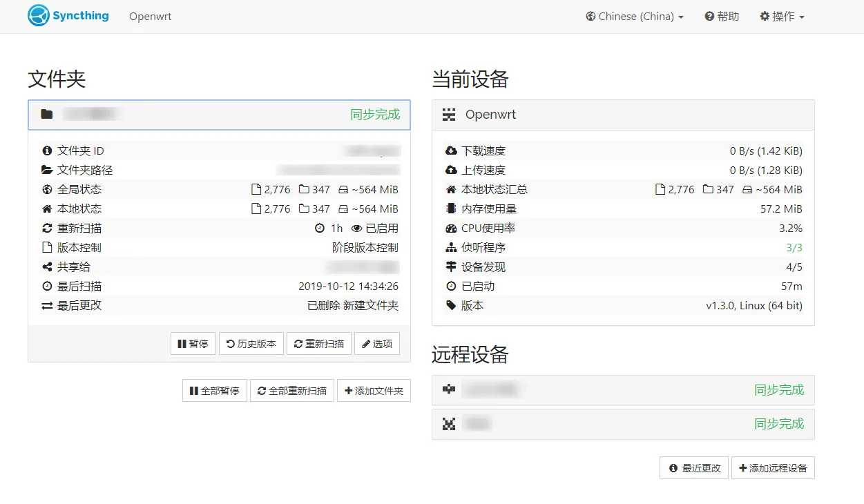Click the eye icon next to 已启用

pyautogui.click(x=356, y=229)
